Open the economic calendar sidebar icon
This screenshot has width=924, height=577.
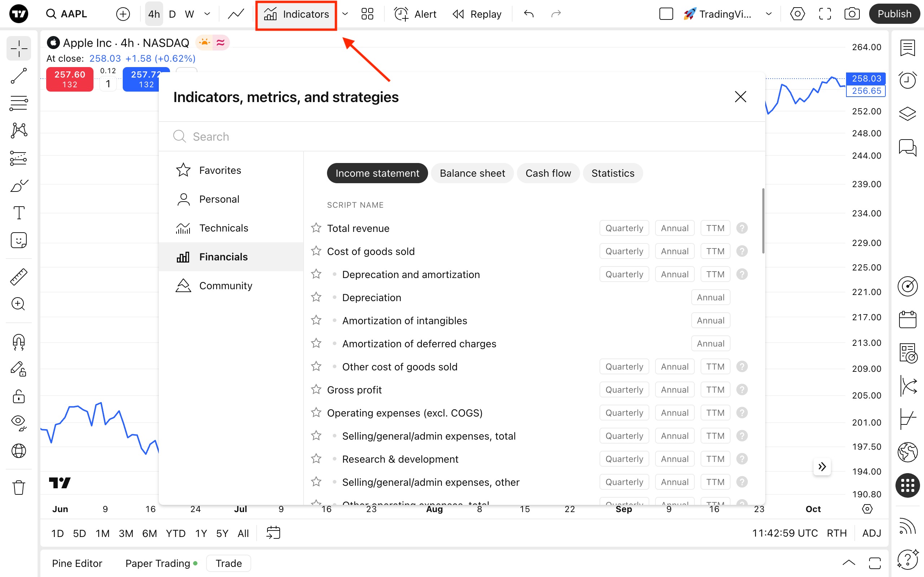point(907,320)
